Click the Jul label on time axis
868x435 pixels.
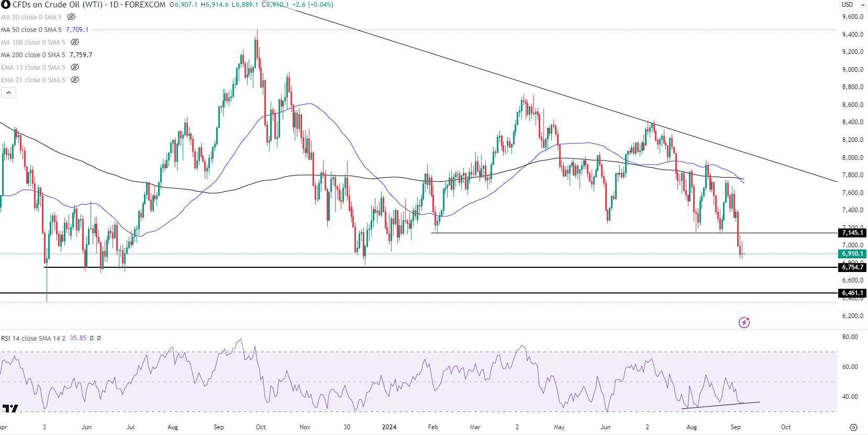click(130, 427)
